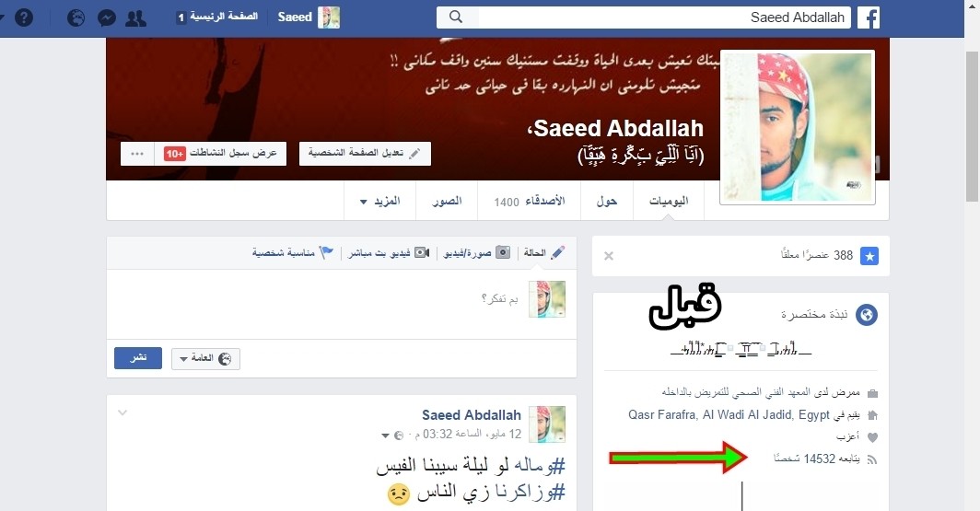Click the search magnifier icon

[x=456, y=17]
